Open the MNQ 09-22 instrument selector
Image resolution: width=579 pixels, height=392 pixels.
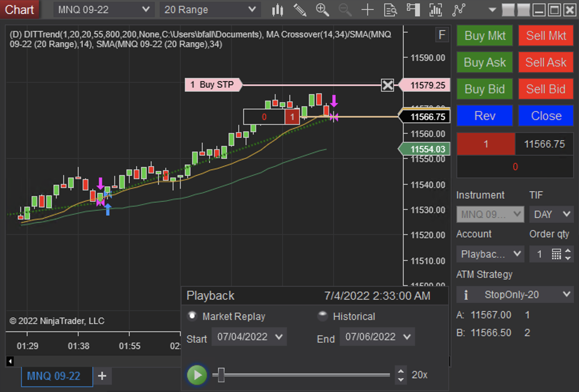[103, 10]
